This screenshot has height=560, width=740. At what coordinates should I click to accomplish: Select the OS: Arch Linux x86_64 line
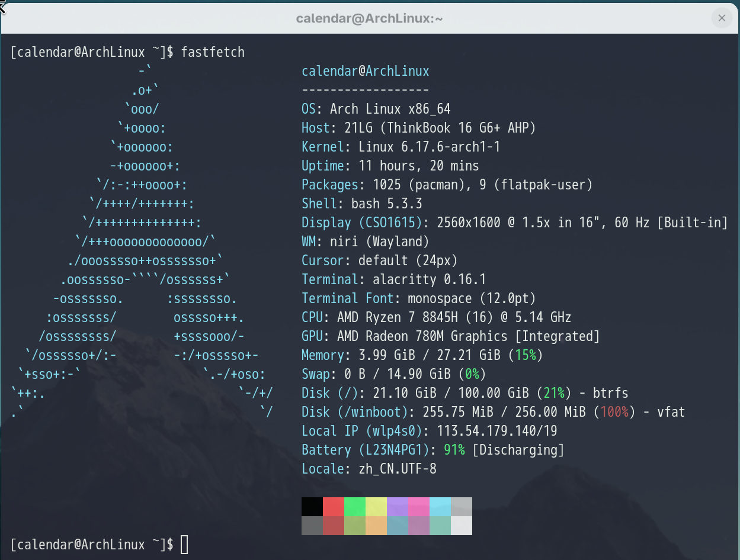[x=376, y=109]
